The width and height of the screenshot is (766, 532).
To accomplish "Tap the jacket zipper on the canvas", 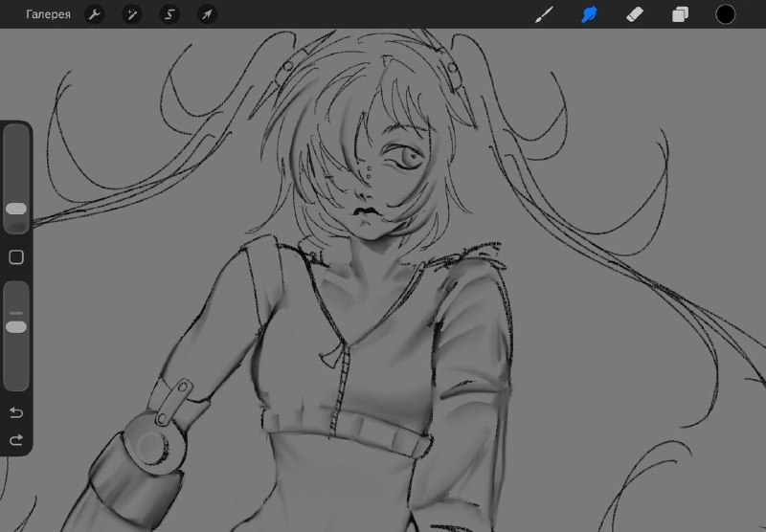I will tap(341, 388).
